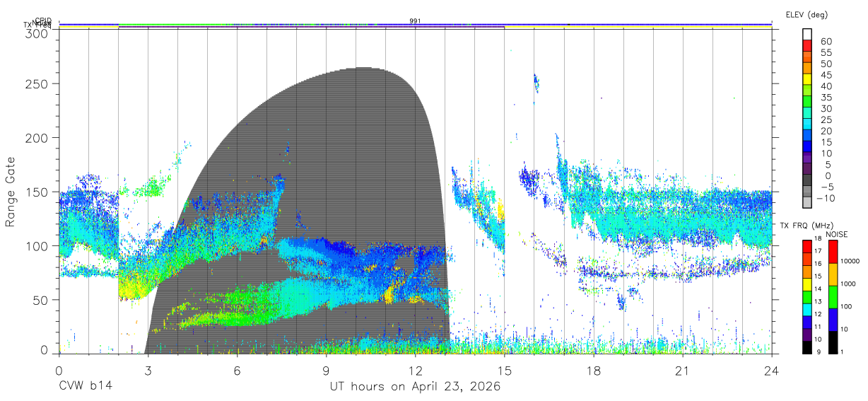Pick the red swatch between ELEV 55 and 60
Viewport: 868px width, 401px height.
point(808,45)
